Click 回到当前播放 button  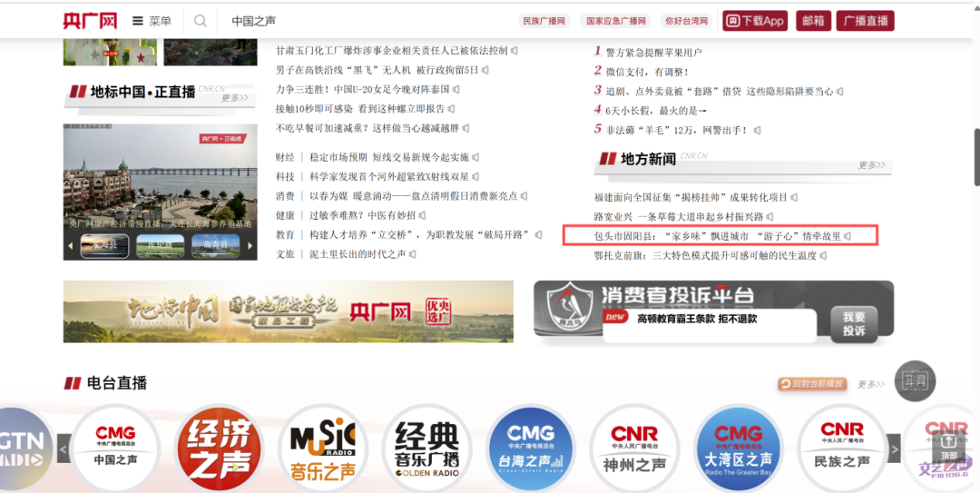[x=811, y=384]
